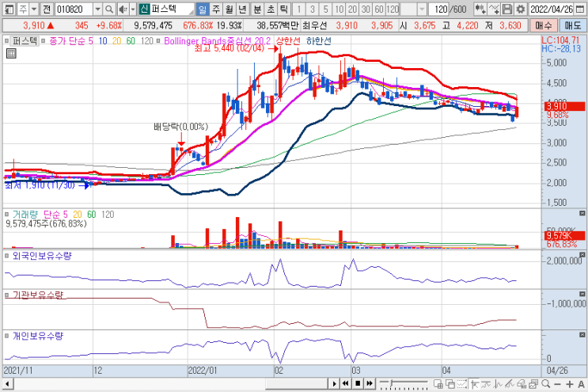The image size is (588, 392).
Task: Select the 60 interval button
Action: point(379,9)
